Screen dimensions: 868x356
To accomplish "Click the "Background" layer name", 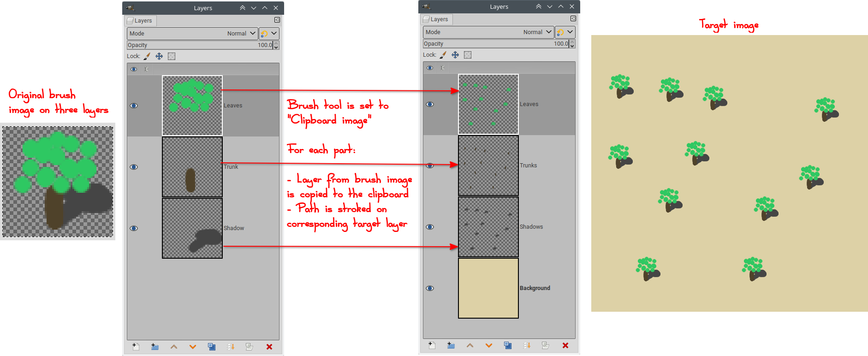I will pos(535,288).
